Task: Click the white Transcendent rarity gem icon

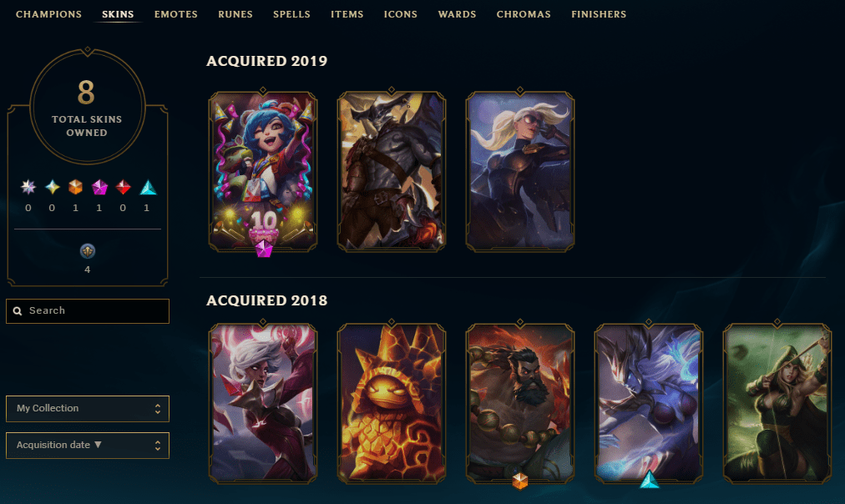Action: pos(28,187)
